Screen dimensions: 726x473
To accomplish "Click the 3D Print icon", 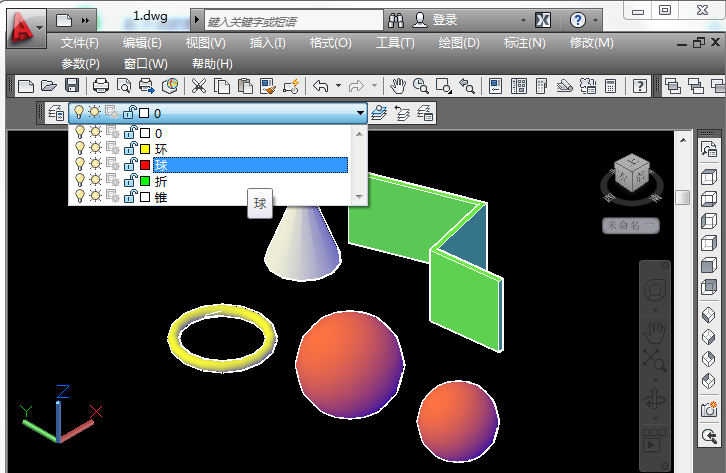I will coord(170,86).
